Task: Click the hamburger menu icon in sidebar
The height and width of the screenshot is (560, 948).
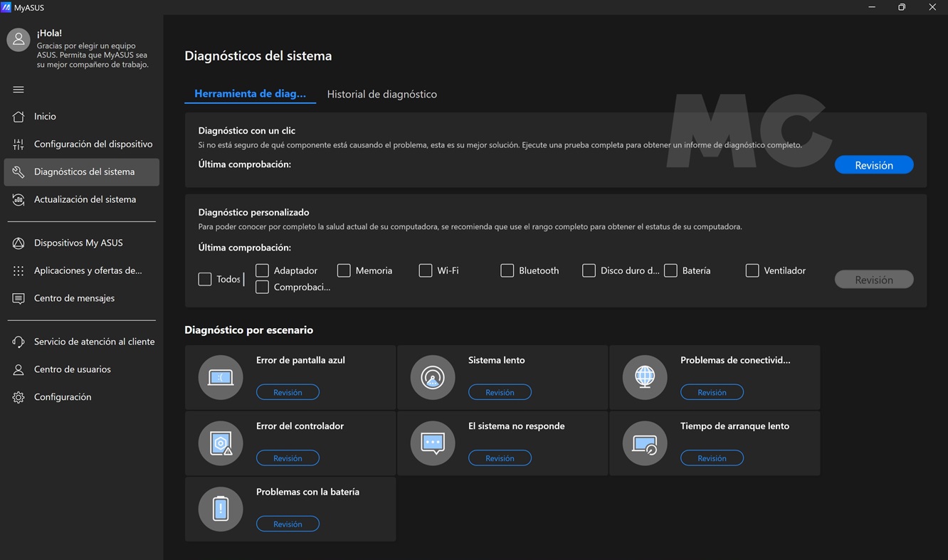Action: click(19, 90)
